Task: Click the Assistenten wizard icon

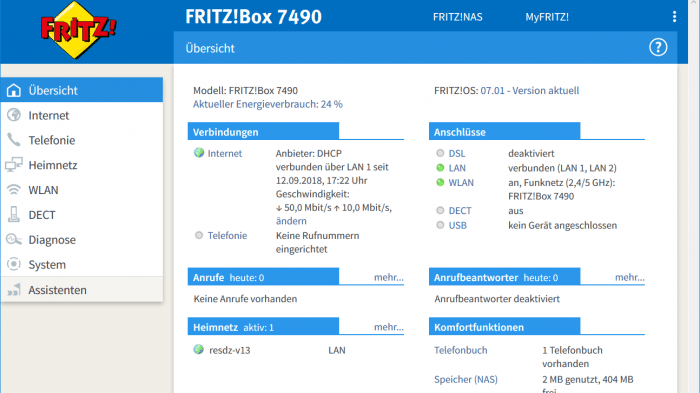Action: [14, 290]
